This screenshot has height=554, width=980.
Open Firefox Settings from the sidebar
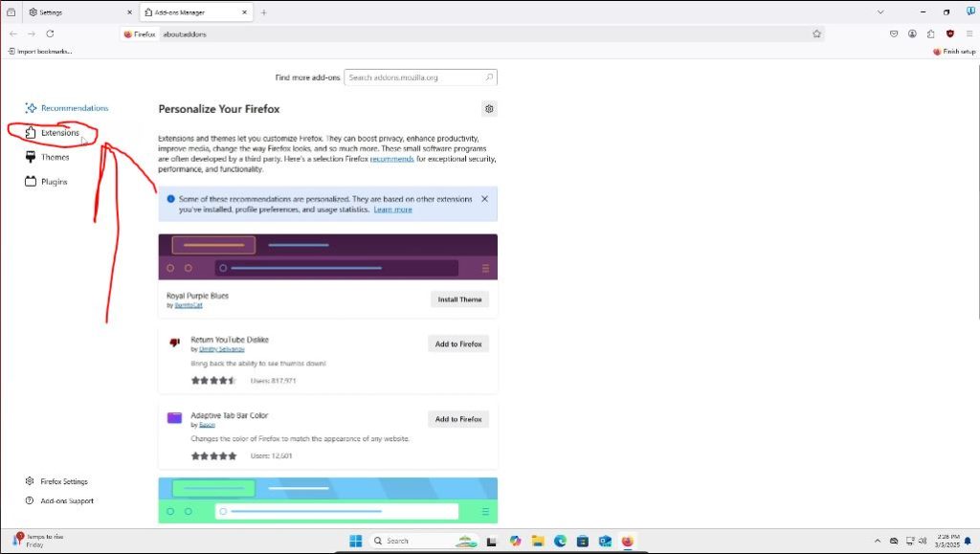click(56, 481)
